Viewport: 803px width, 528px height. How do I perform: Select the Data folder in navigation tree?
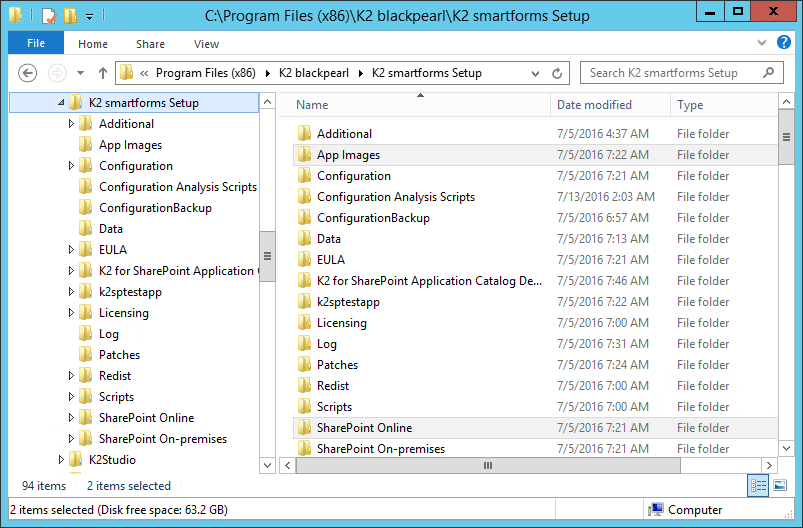click(x=111, y=229)
